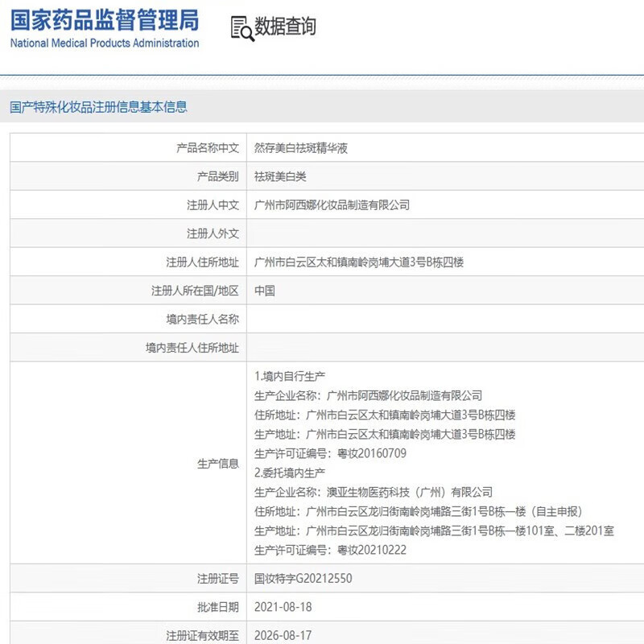This screenshot has width=644, height=644.
Task: Select the 澳亚生物医药科技（广州）有限公司 company line
Action: coord(374,492)
